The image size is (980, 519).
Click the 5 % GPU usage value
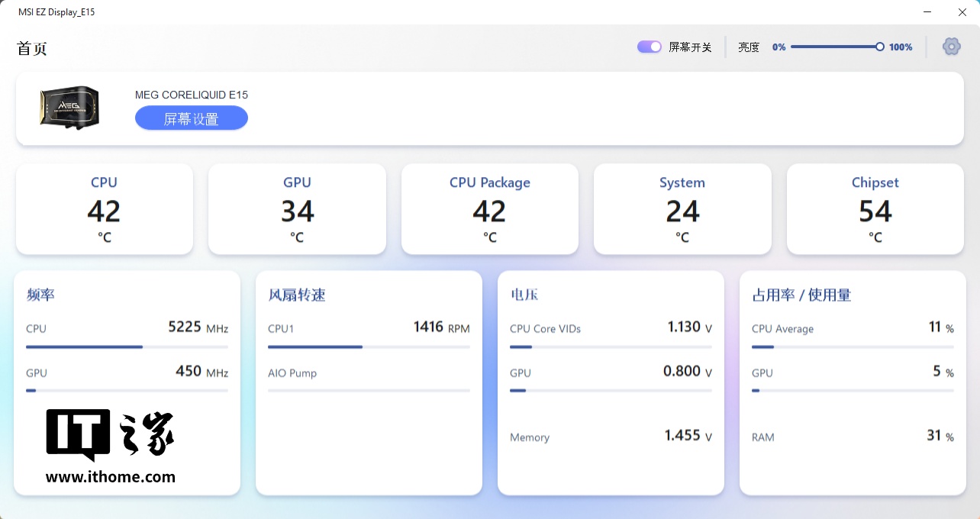tap(943, 372)
